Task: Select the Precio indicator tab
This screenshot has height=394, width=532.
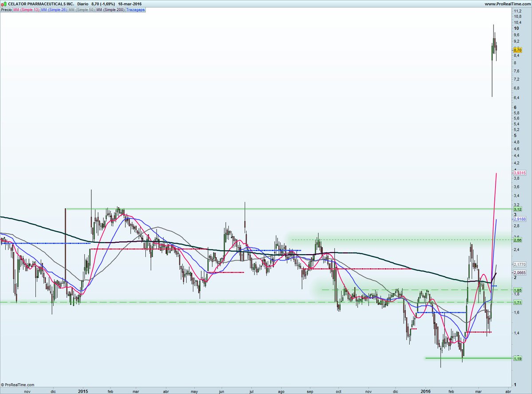Action: (6, 9)
